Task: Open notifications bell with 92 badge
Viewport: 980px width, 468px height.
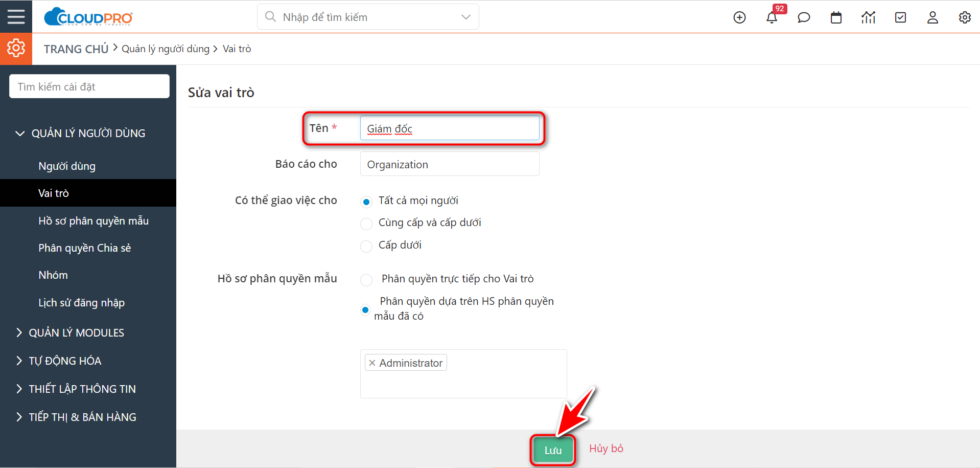Action: [x=772, y=17]
